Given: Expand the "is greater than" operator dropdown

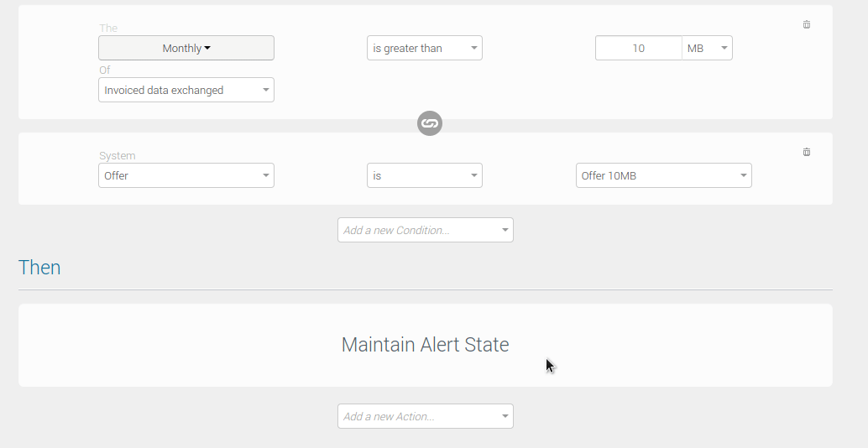Looking at the screenshot, I should 425,48.
